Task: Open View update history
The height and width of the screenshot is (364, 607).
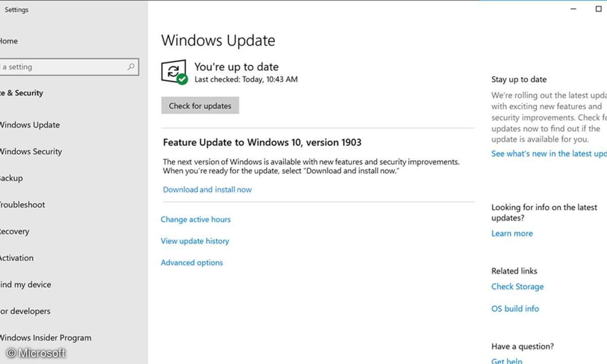Action: coord(195,241)
